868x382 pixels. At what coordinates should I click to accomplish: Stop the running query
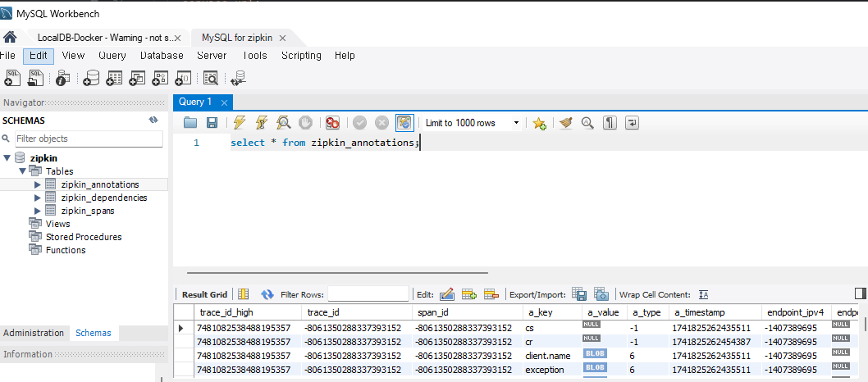point(305,123)
